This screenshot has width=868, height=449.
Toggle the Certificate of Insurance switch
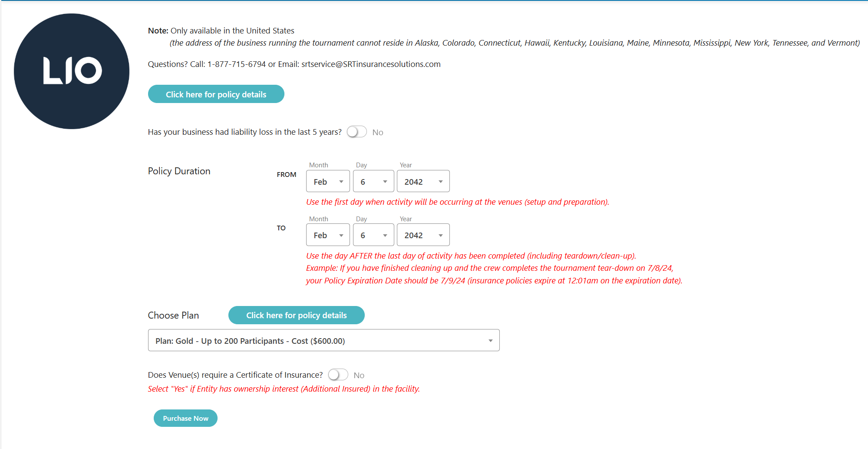tap(338, 375)
